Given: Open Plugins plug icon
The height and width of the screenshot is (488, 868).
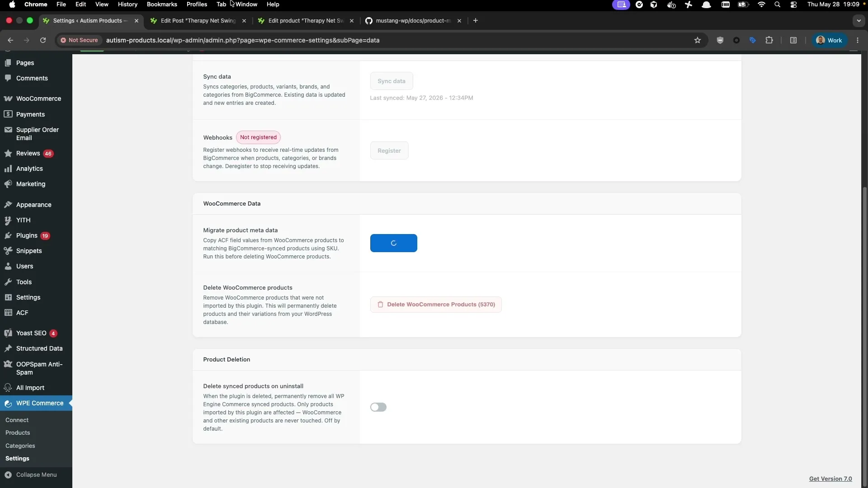Looking at the screenshot, I should coord(8,235).
